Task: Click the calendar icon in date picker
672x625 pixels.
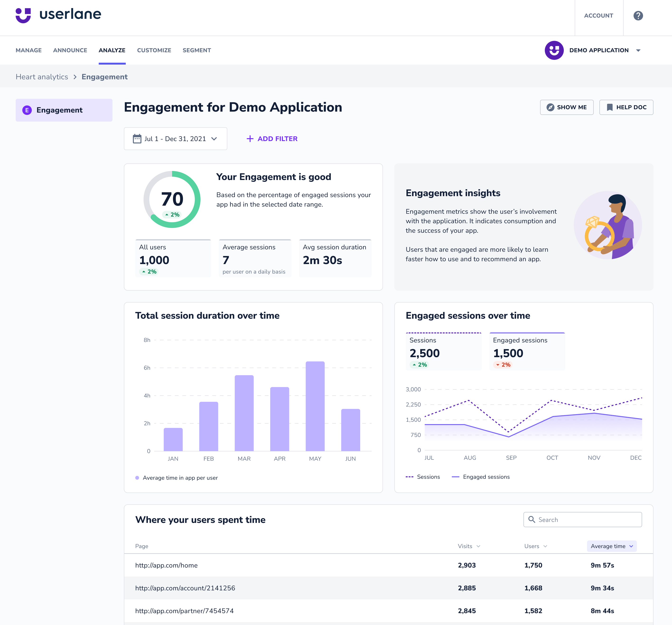Action: pyautogui.click(x=137, y=139)
